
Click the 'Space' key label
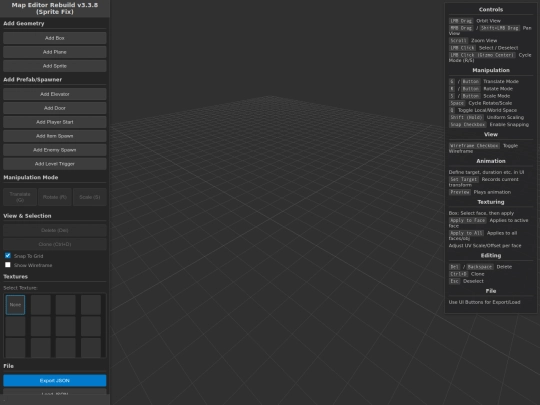pyautogui.click(x=457, y=103)
